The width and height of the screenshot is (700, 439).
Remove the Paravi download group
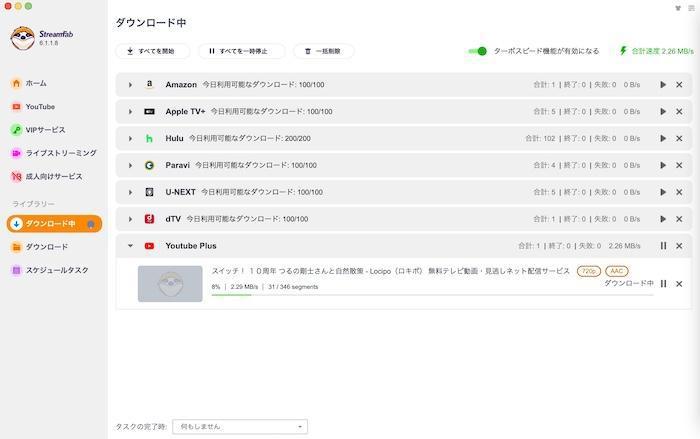679,165
